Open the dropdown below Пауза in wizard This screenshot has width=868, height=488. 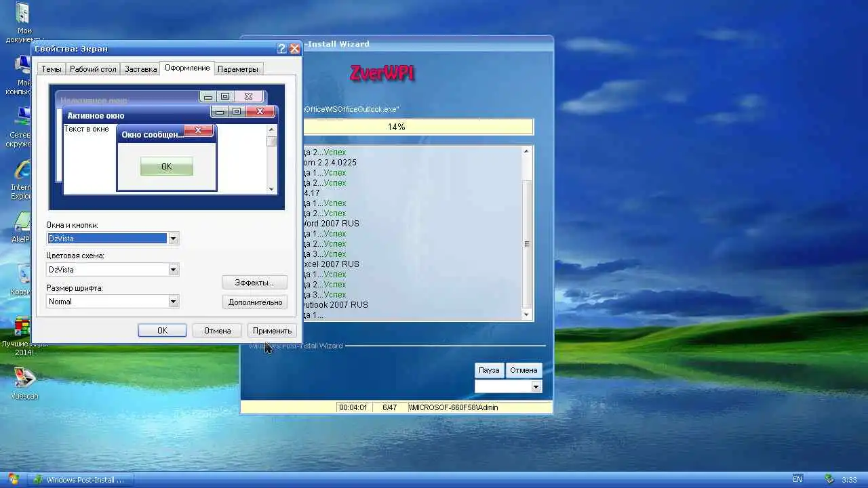coord(536,386)
